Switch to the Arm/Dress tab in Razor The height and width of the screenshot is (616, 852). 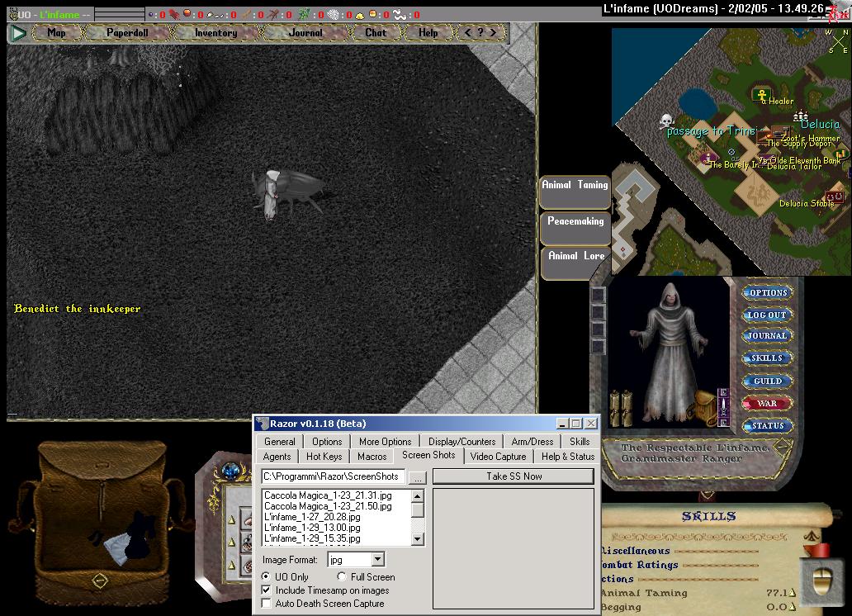pyautogui.click(x=532, y=442)
